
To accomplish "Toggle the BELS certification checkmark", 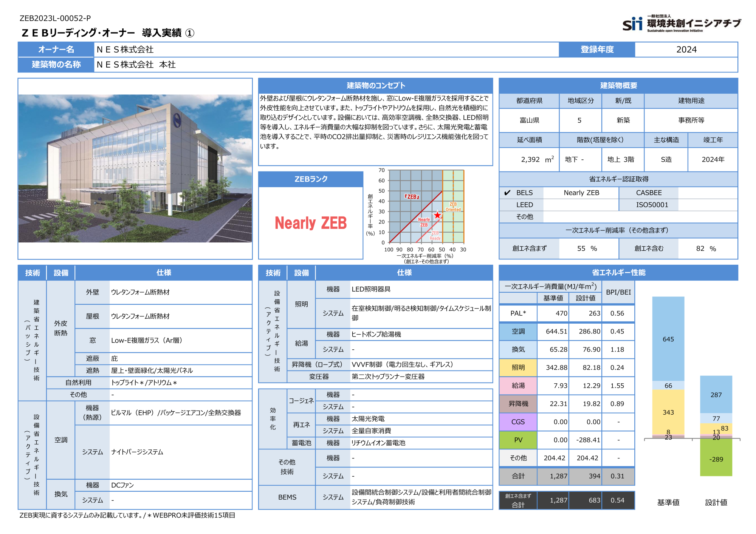I will click(507, 193).
